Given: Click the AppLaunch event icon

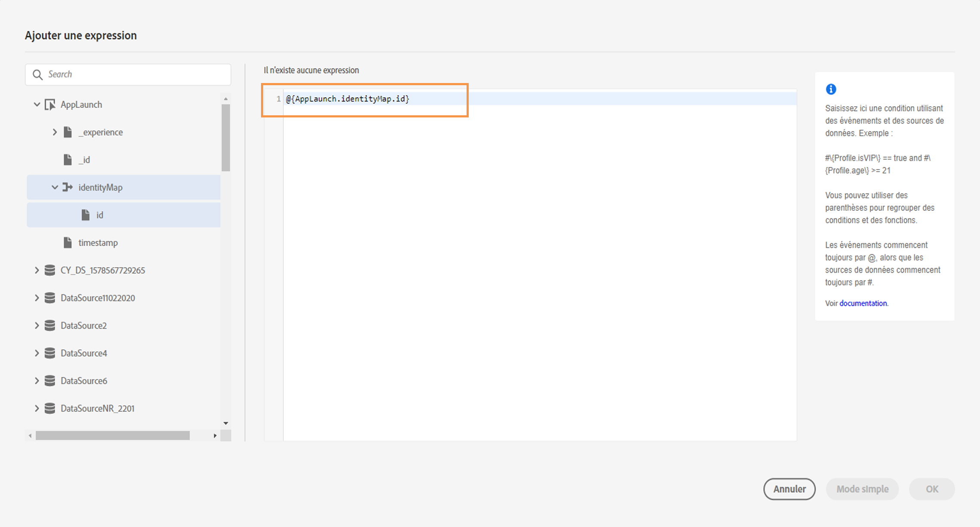Looking at the screenshot, I should (50, 105).
